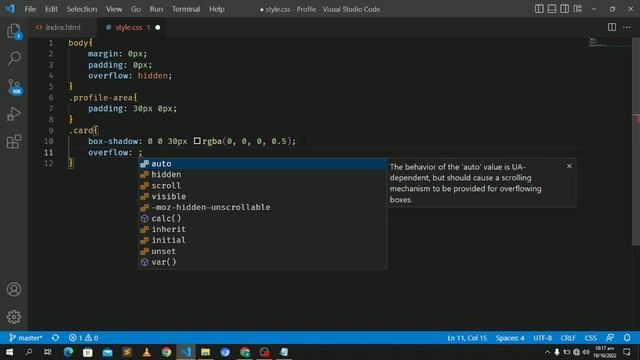Select the 'unset' suggestion
Image resolution: width=640 pixels, height=360 pixels.
(x=262, y=251)
